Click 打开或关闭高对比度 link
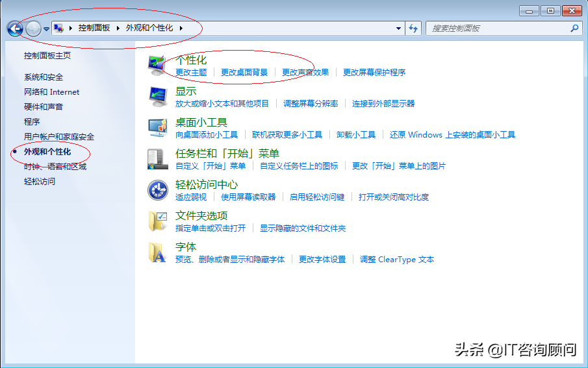 [394, 197]
